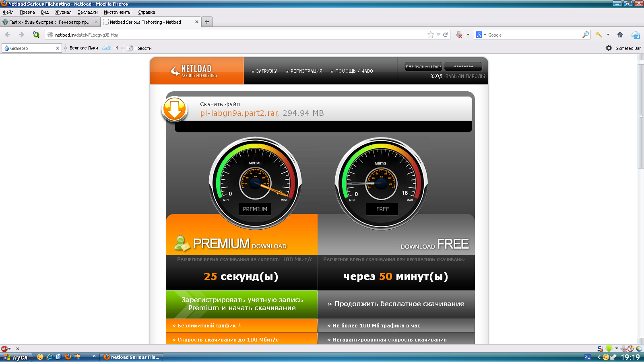Close the Netload Serious Filehosting tab

[197, 22]
